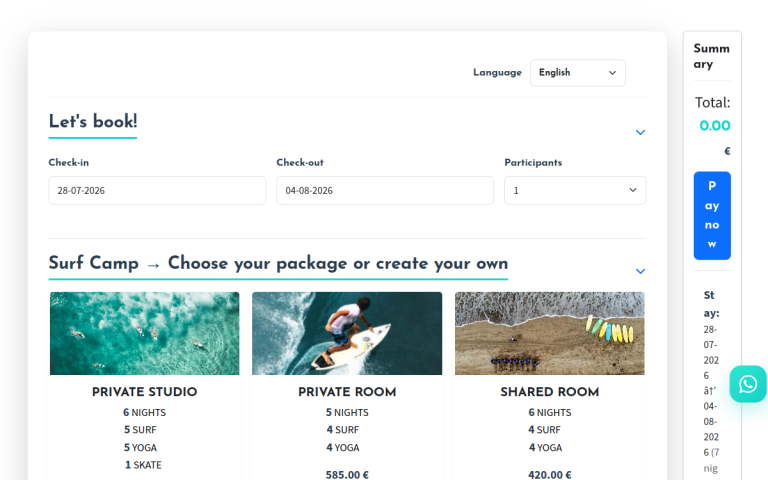Screen dimensions: 768x480
Task: Click 6 NIGHTS in the Shared Room card
Action: coord(550,412)
